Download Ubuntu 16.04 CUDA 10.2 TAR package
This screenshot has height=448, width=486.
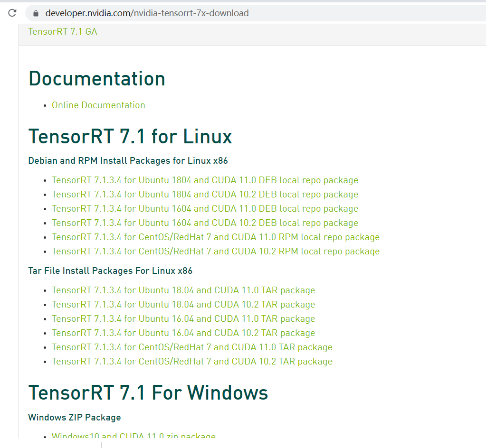(183, 333)
